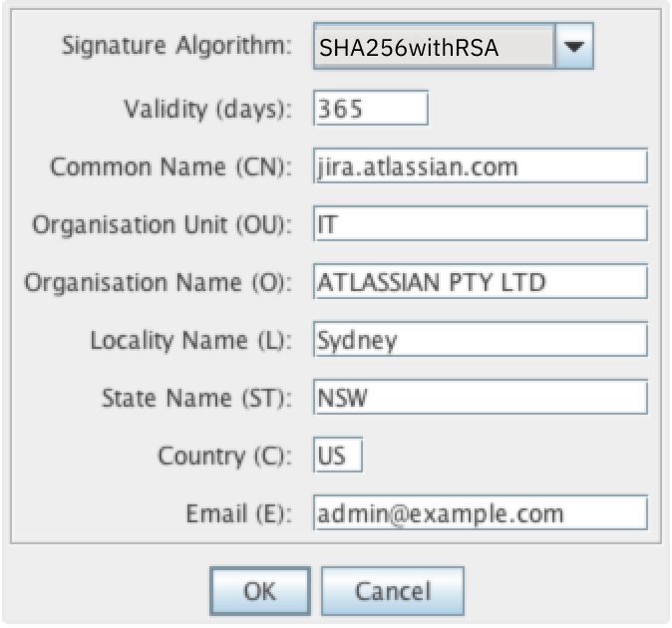This screenshot has width=672, height=628.
Task: Dismiss the dialog with Cancel
Action: point(393,590)
